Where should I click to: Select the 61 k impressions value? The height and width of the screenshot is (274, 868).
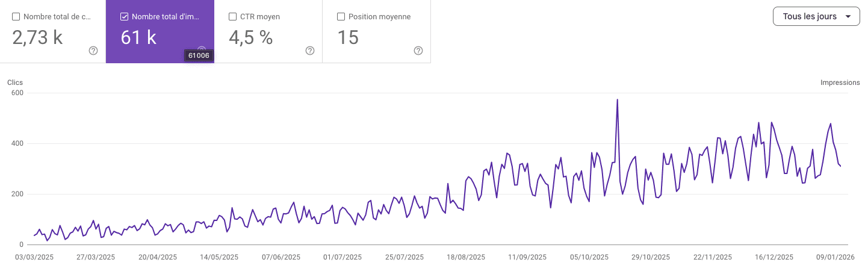tap(138, 37)
